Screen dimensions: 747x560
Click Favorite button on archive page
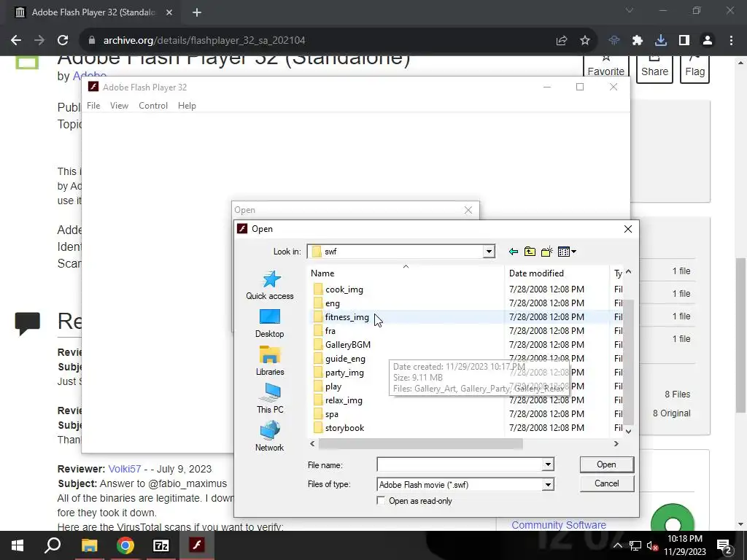606,69
